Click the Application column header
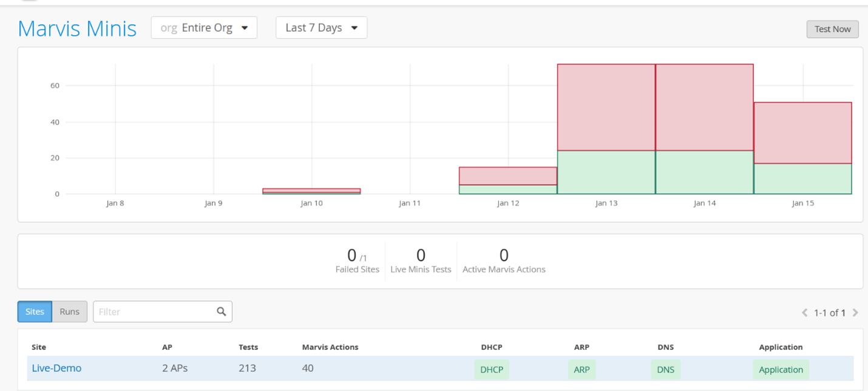This screenshot has width=868, height=391. click(x=781, y=347)
